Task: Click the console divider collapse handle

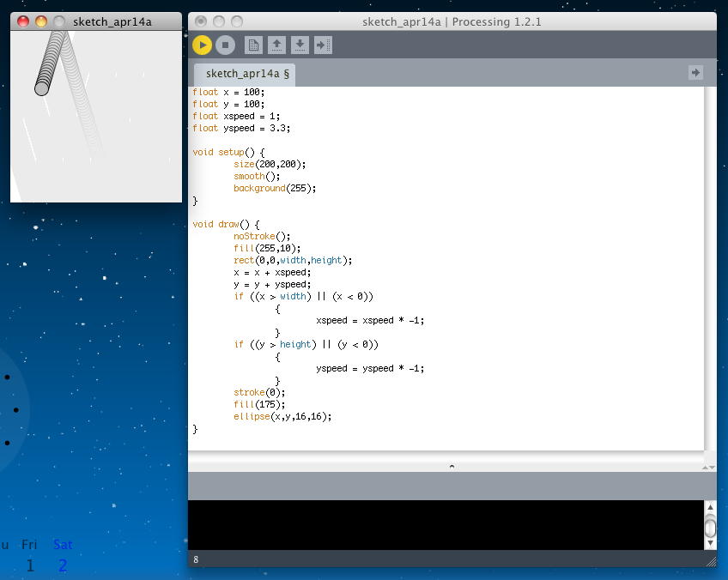Action: pos(452,466)
